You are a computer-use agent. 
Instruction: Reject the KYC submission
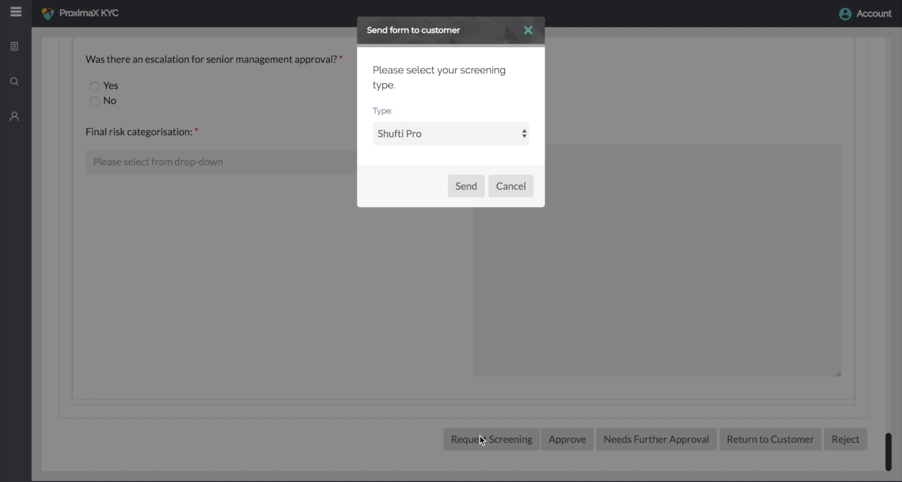click(845, 439)
